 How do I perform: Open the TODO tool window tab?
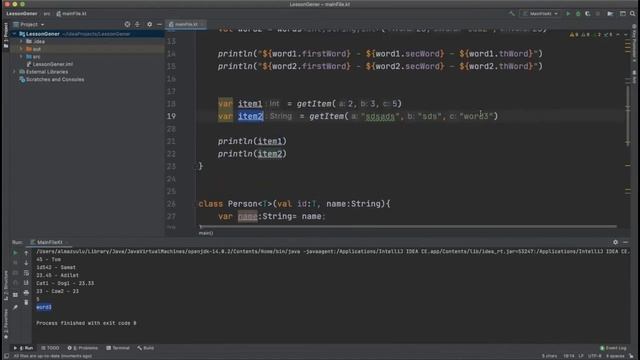(50, 348)
